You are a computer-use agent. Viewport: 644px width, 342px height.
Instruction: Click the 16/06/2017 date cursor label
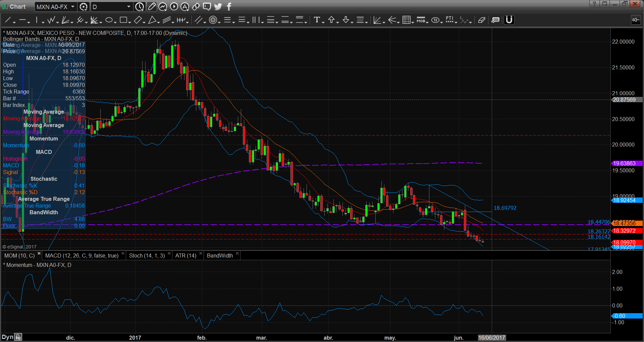[x=492, y=338]
